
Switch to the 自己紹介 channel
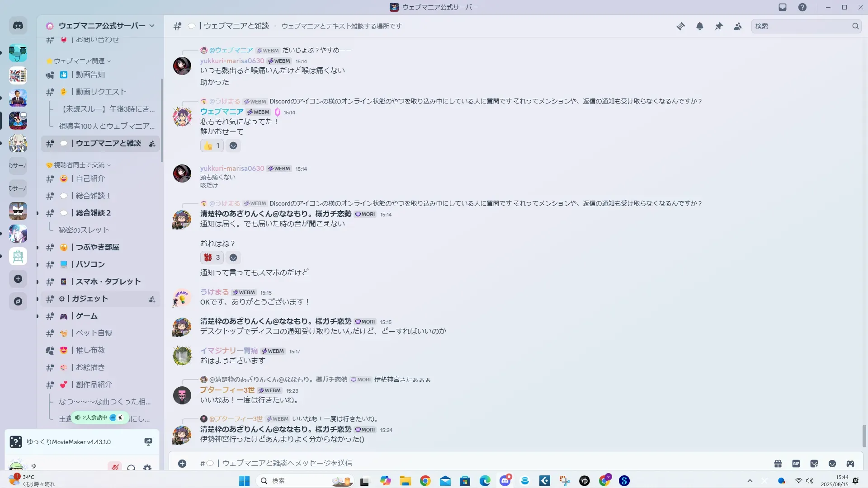[90, 178]
